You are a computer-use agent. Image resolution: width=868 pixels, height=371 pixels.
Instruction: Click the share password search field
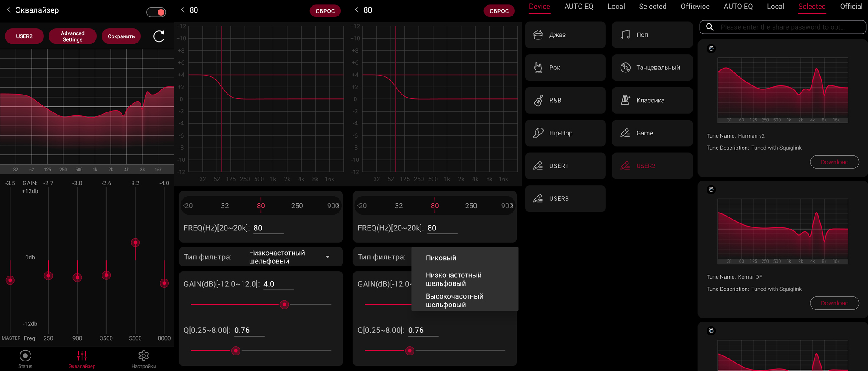coord(783,27)
